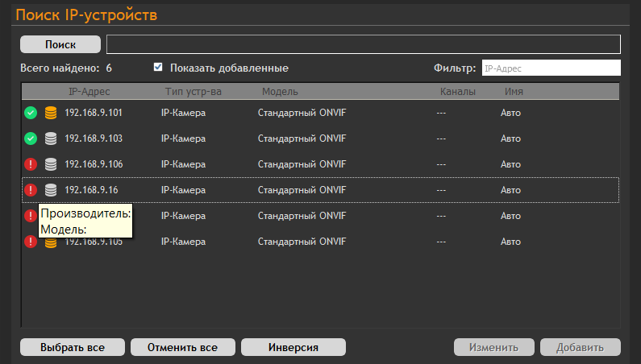The width and height of the screenshot is (641, 364).
Task: Click the wide field next to Поиск
Action: click(363, 43)
